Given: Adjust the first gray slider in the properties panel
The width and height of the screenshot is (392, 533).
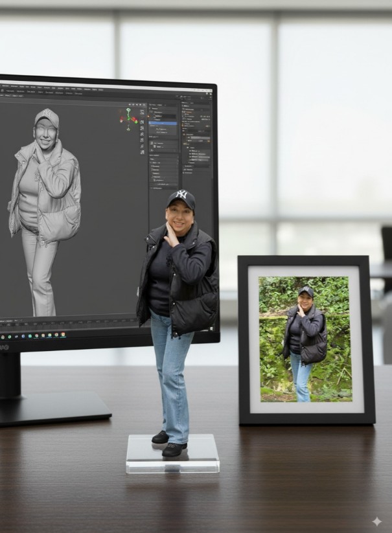Looking at the screenshot, I should click(x=200, y=138).
